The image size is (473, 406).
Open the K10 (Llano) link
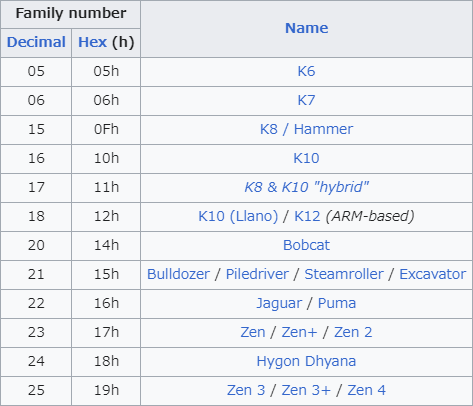click(238, 216)
